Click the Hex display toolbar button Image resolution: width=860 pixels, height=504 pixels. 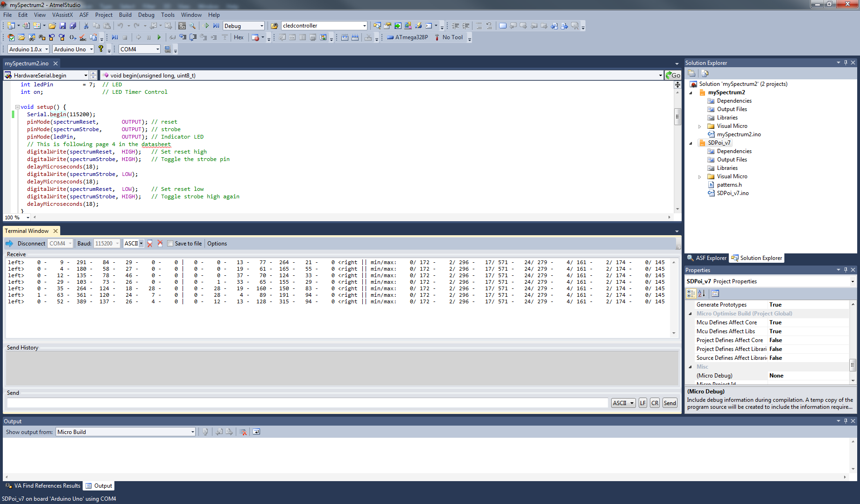[x=239, y=37]
